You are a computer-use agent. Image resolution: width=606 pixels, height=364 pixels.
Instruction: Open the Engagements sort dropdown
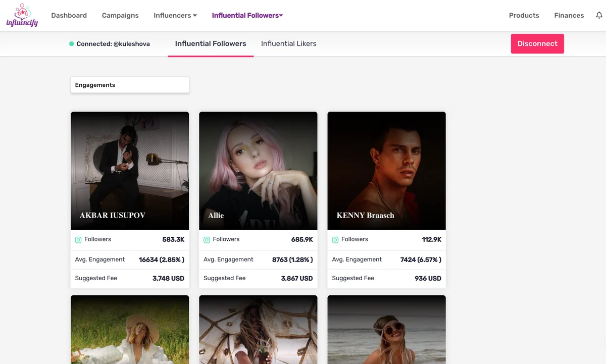(130, 85)
